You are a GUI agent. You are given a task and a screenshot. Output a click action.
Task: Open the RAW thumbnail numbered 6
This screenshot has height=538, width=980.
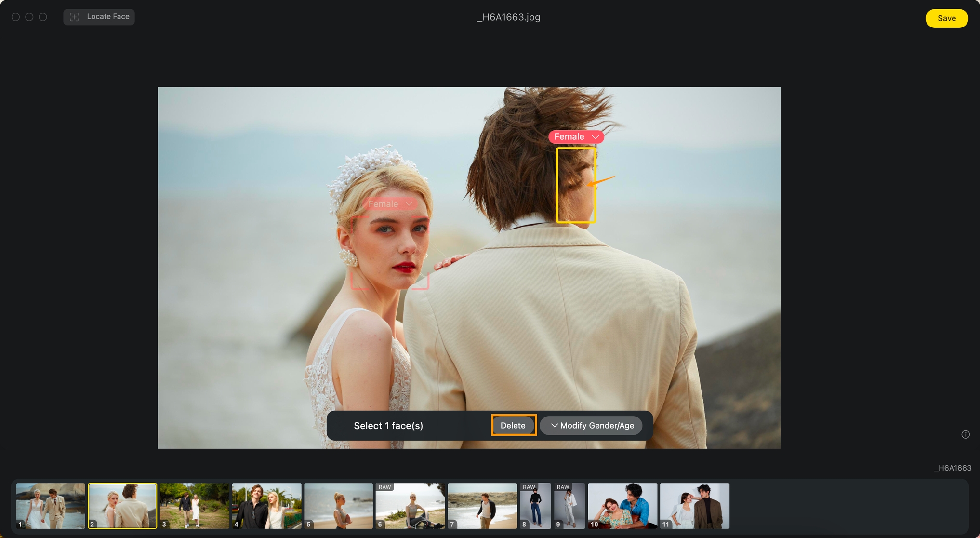click(410, 506)
